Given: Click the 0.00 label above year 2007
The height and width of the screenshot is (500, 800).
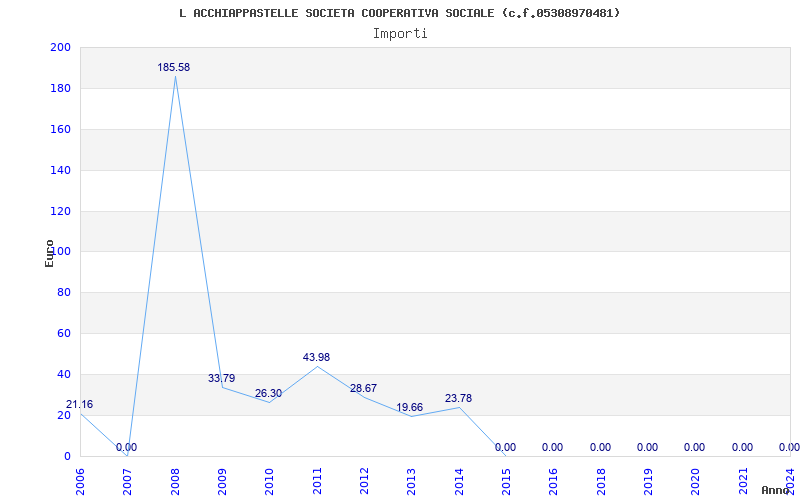Looking at the screenshot, I should 127,447.
